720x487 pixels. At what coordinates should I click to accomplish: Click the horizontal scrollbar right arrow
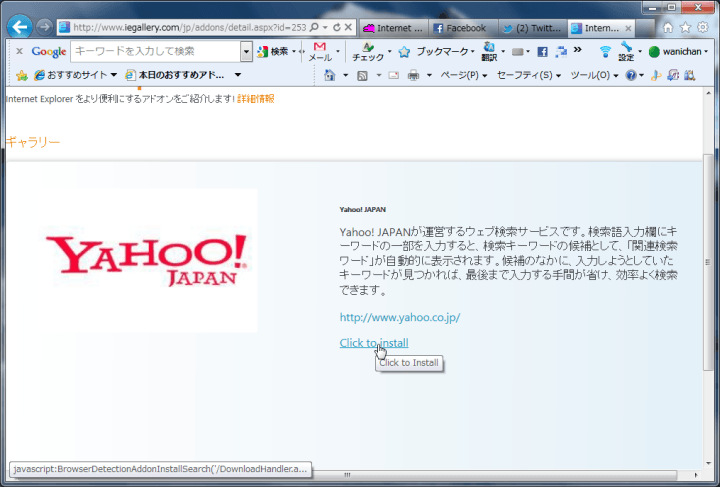pyautogui.click(x=696, y=475)
